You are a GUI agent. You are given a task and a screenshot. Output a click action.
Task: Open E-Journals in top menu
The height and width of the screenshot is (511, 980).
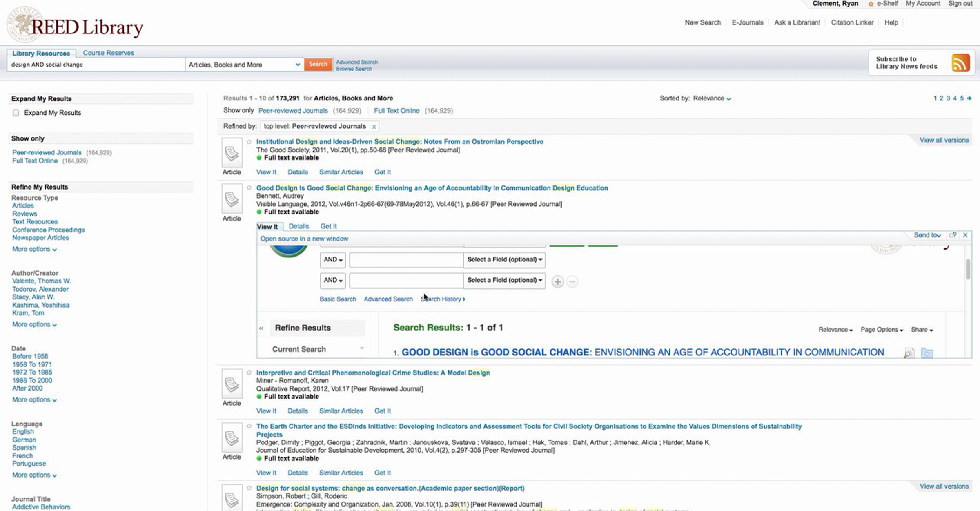tap(748, 22)
